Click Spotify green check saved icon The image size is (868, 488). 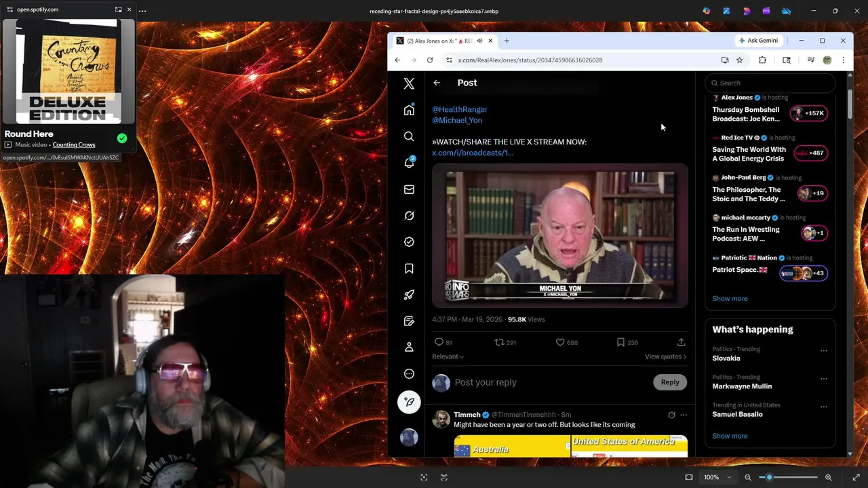[x=122, y=138]
